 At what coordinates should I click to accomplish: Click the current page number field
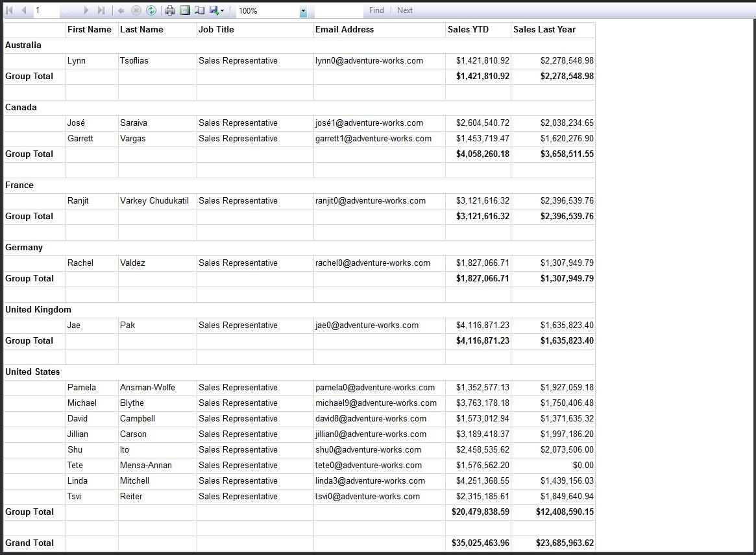tap(47, 10)
